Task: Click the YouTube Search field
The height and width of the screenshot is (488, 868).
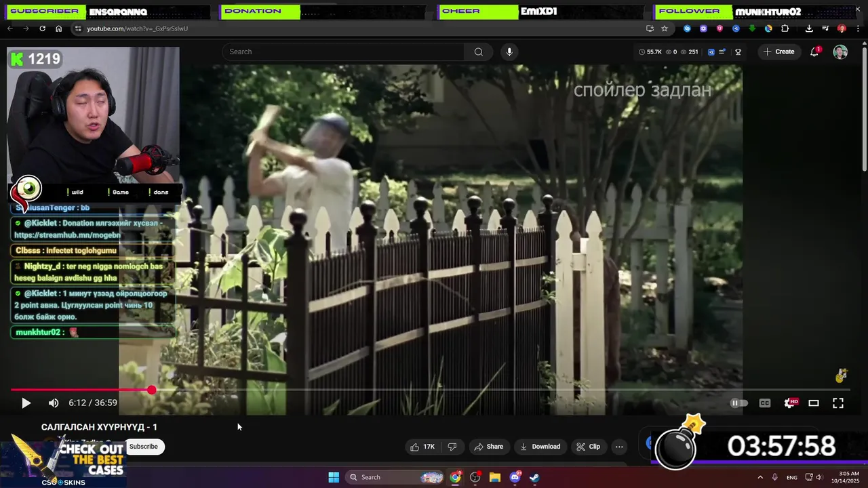Action: tap(343, 52)
